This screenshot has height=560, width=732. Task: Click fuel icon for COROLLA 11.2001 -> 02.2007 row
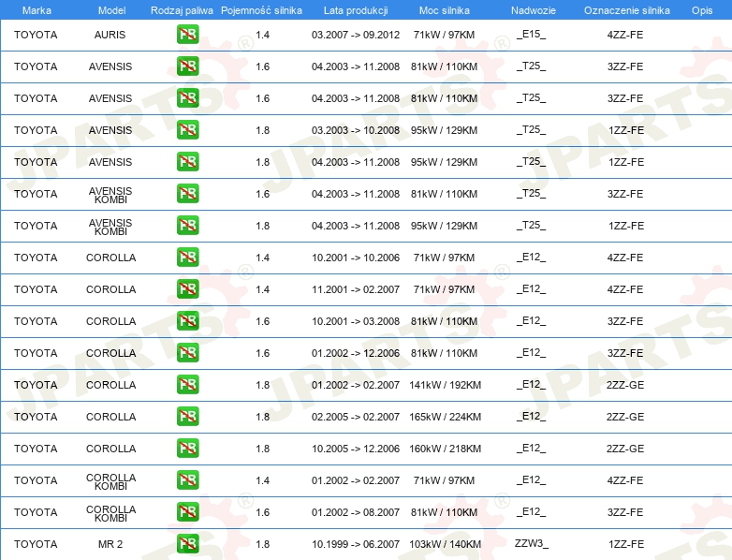click(187, 288)
